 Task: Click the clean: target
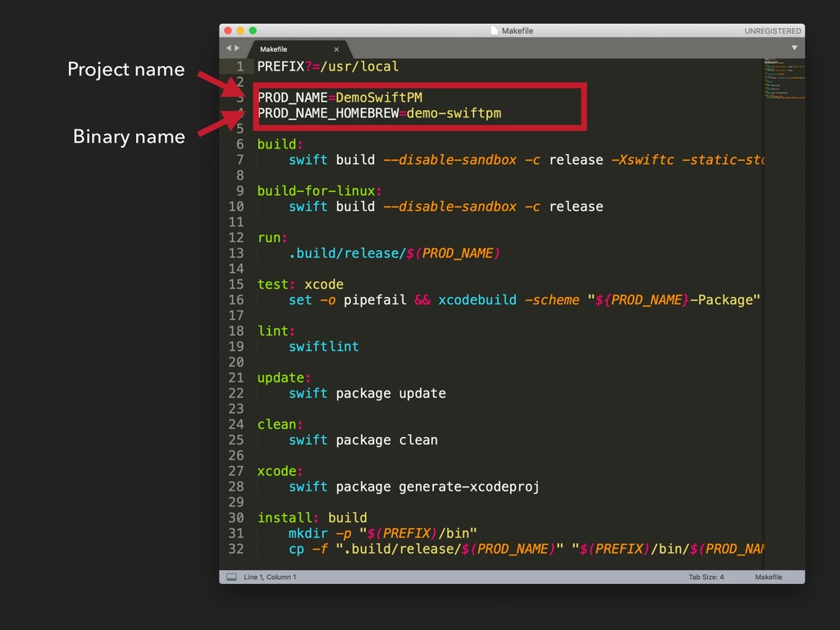[x=281, y=424]
